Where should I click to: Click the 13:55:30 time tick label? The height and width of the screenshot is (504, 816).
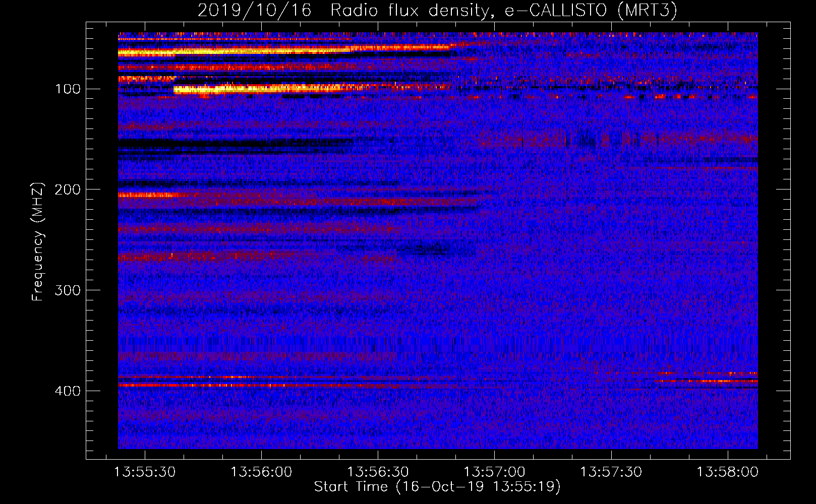point(145,472)
